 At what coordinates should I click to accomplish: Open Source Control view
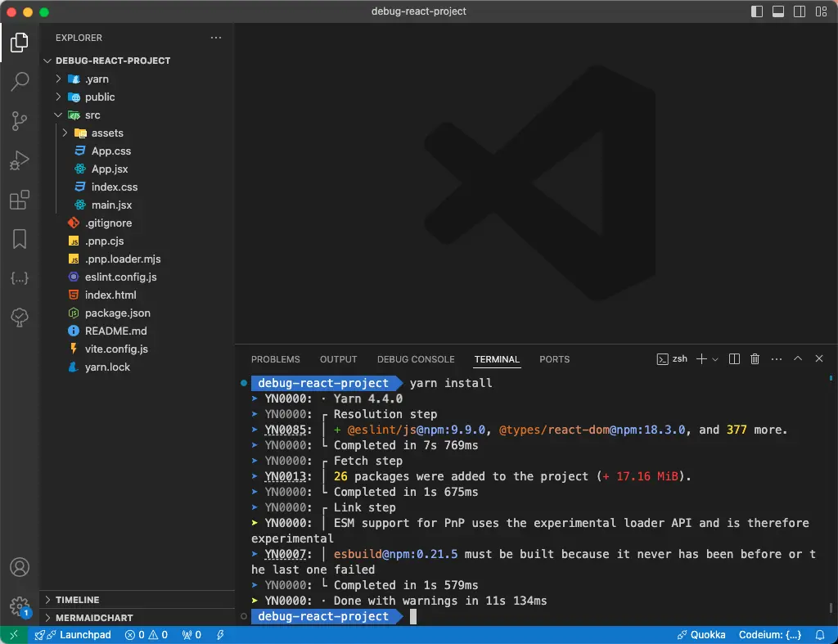click(x=20, y=121)
